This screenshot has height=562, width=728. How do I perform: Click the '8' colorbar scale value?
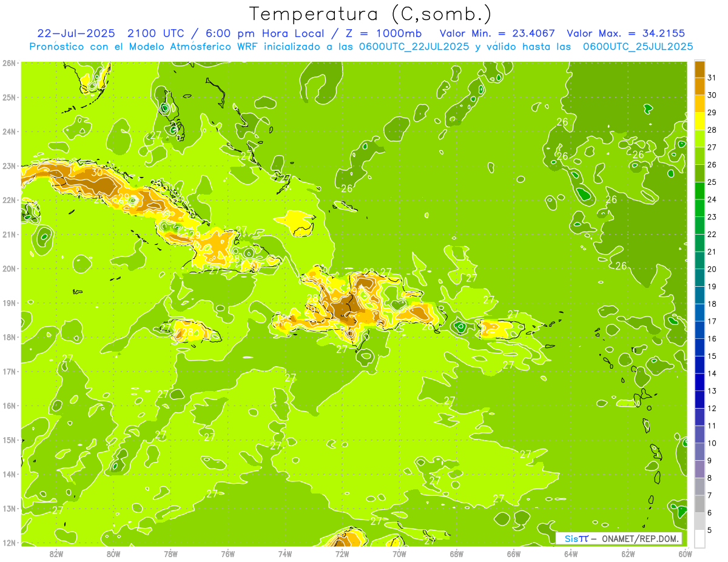click(x=711, y=478)
